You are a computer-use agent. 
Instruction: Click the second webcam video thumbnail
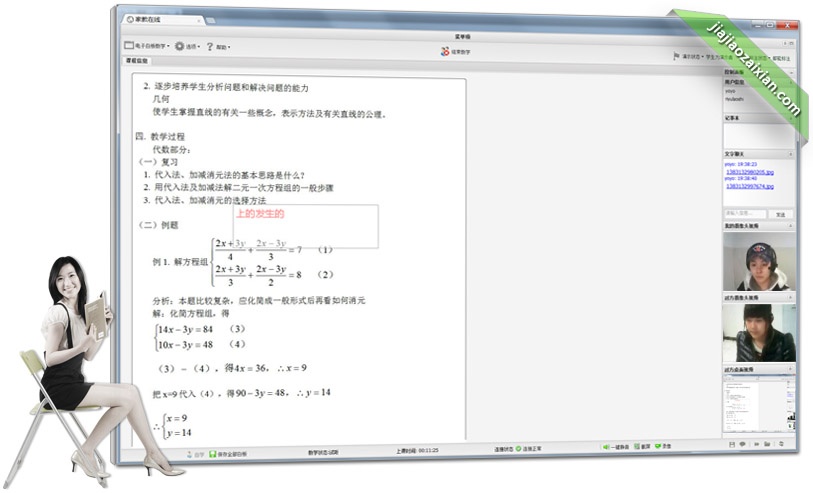[x=759, y=333]
